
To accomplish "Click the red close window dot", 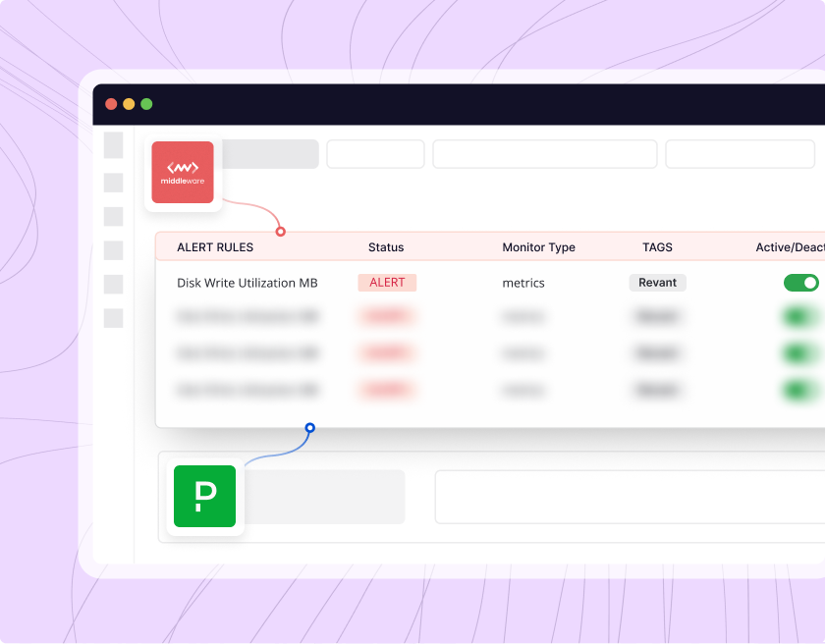I will point(111,104).
